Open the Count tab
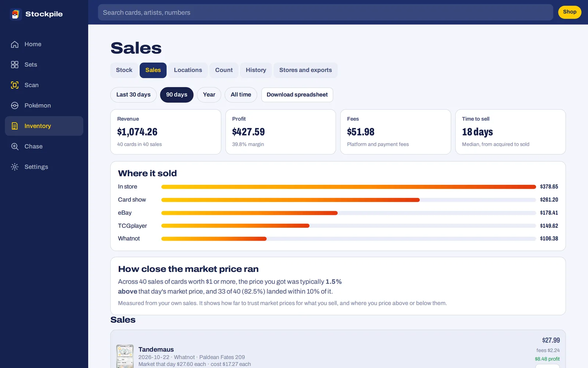 [x=224, y=70]
